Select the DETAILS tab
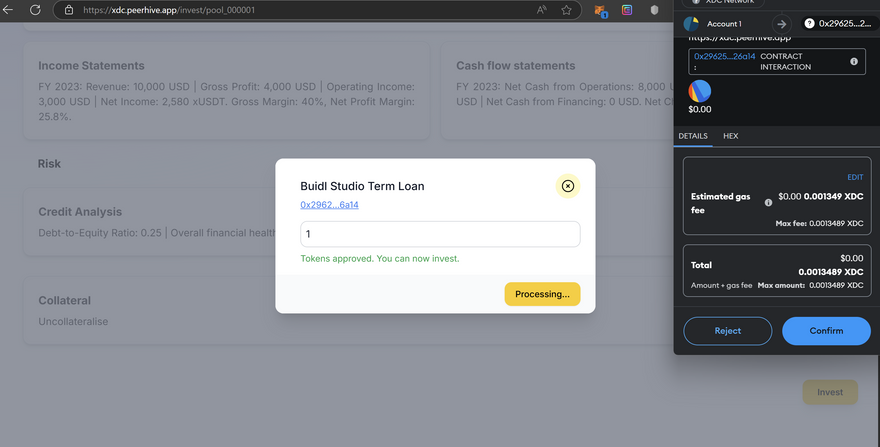 [x=693, y=136]
